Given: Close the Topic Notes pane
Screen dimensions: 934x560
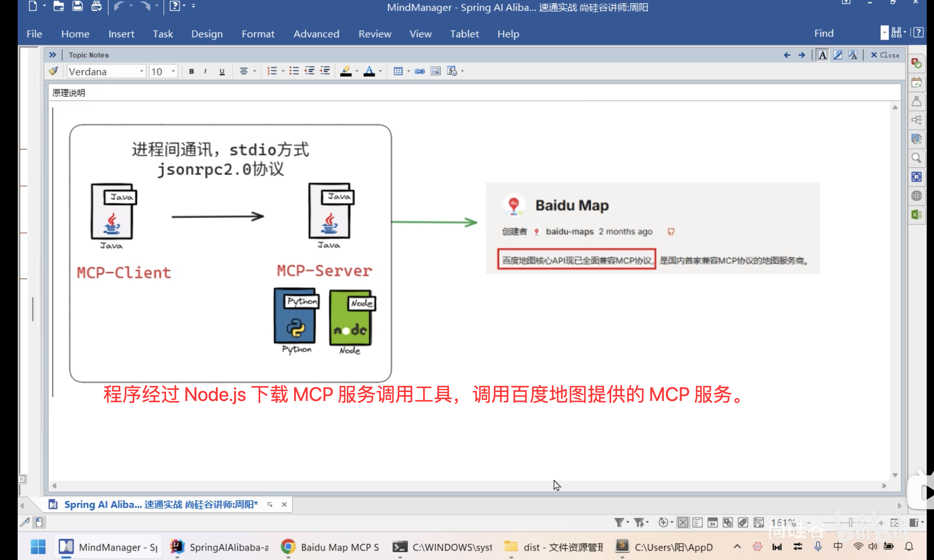Looking at the screenshot, I should click(x=884, y=55).
